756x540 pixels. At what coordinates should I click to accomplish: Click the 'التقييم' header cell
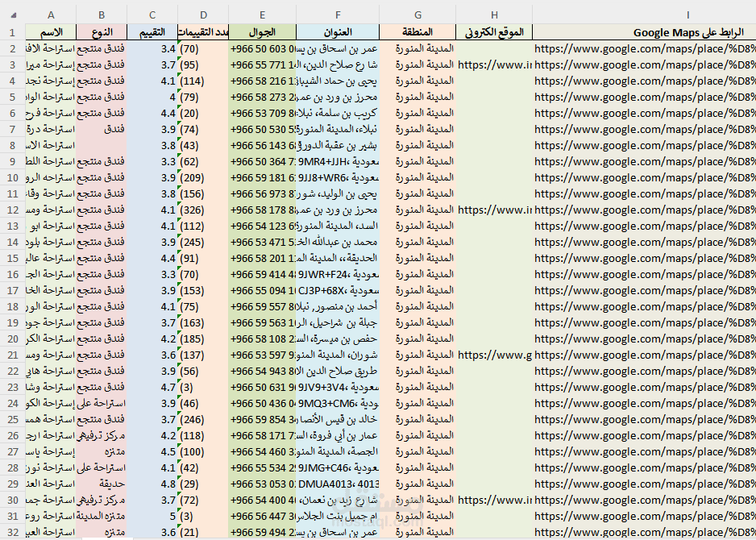[x=152, y=32]
